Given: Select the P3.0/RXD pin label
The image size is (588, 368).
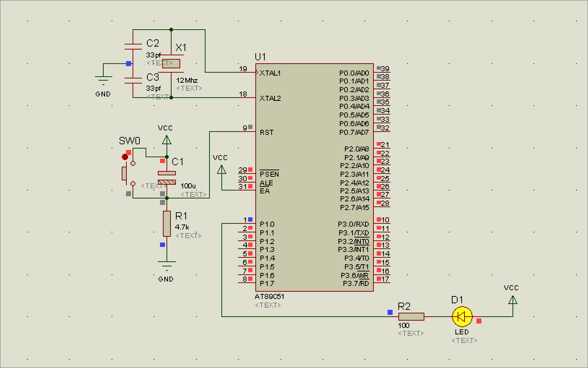Looking at the screenshot, I should click(x=353, y=224).
